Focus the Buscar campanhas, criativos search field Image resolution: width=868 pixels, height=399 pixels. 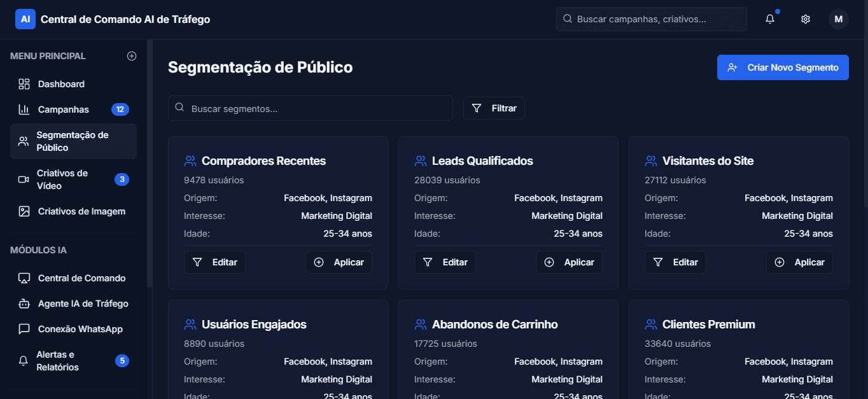[x=652, y=19]
